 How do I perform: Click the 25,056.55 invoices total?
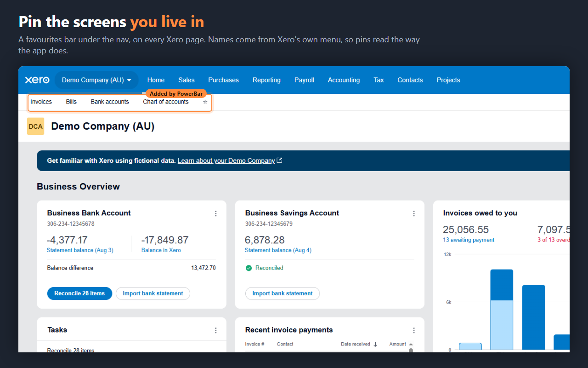tap(466, 230)
